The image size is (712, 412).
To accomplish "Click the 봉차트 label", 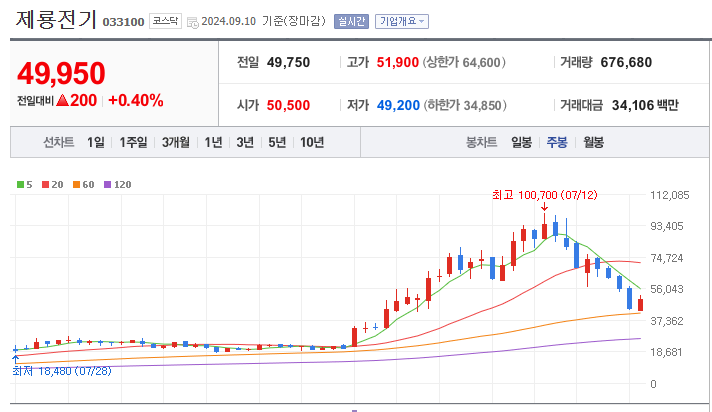I will 481,143.
